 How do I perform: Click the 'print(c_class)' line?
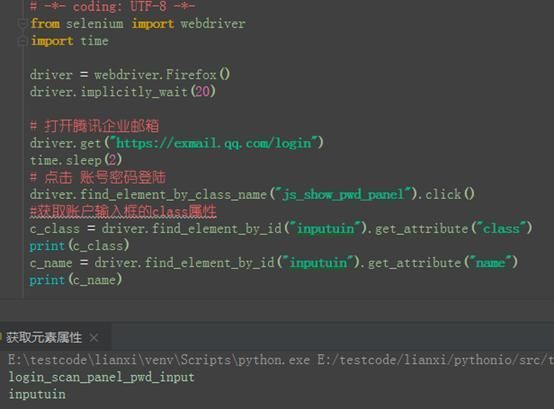pyautogui.click(x=79, y=245)
